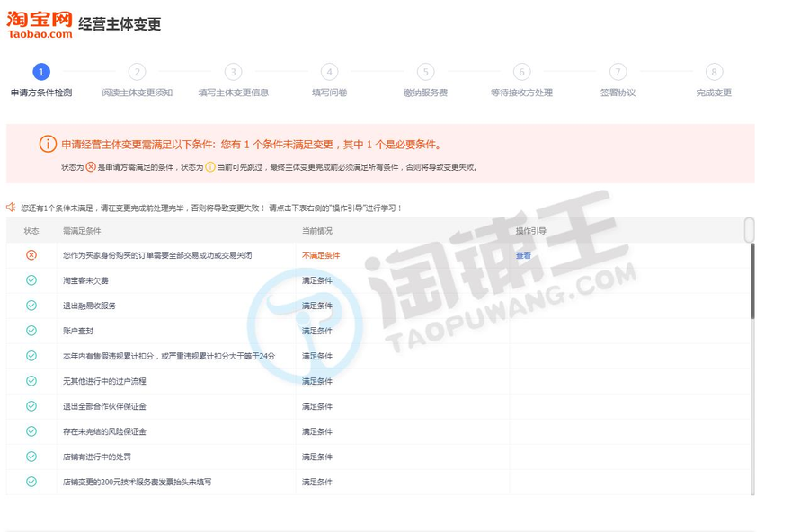Click green check icon for 退出触易收服务 row
Screen dimensions: 800x532
[31, 306]
